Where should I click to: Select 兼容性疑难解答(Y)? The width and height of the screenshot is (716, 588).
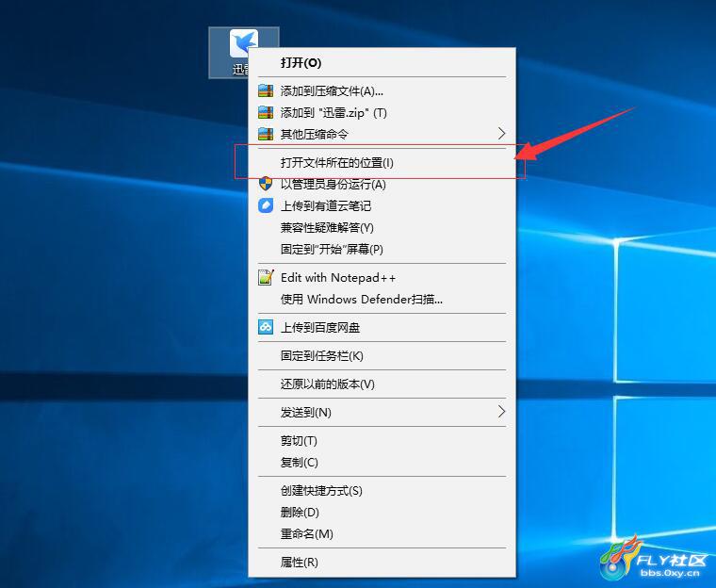382,227
